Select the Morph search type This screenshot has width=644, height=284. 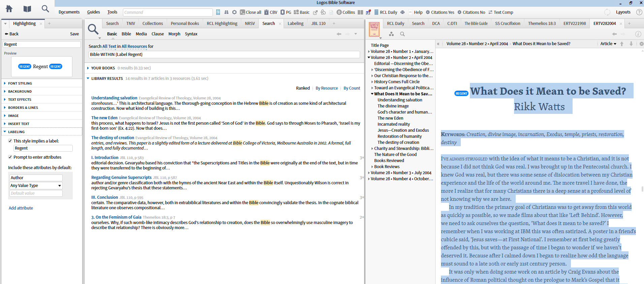tap(174, 34)
